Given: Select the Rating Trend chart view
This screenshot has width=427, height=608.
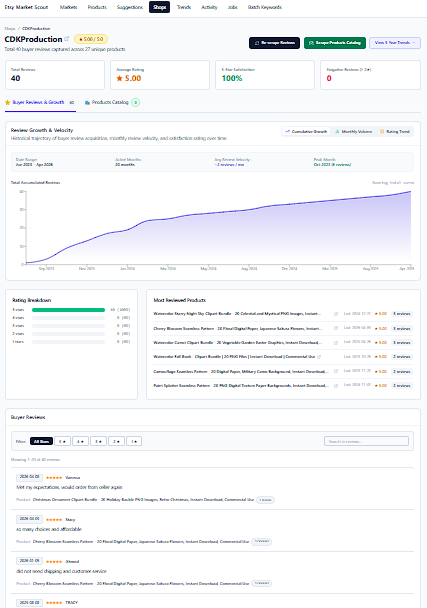Looking at the screenshot, I should click(x=395, y=131).
